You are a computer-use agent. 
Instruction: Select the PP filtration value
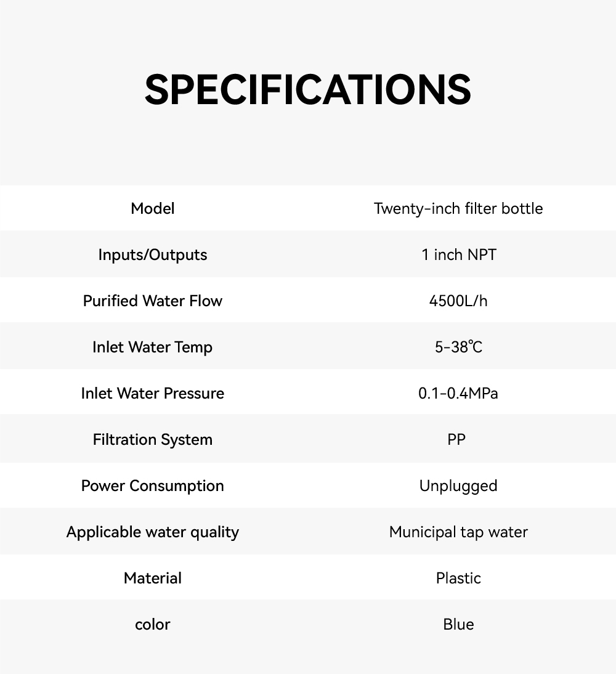coord(456,439)
